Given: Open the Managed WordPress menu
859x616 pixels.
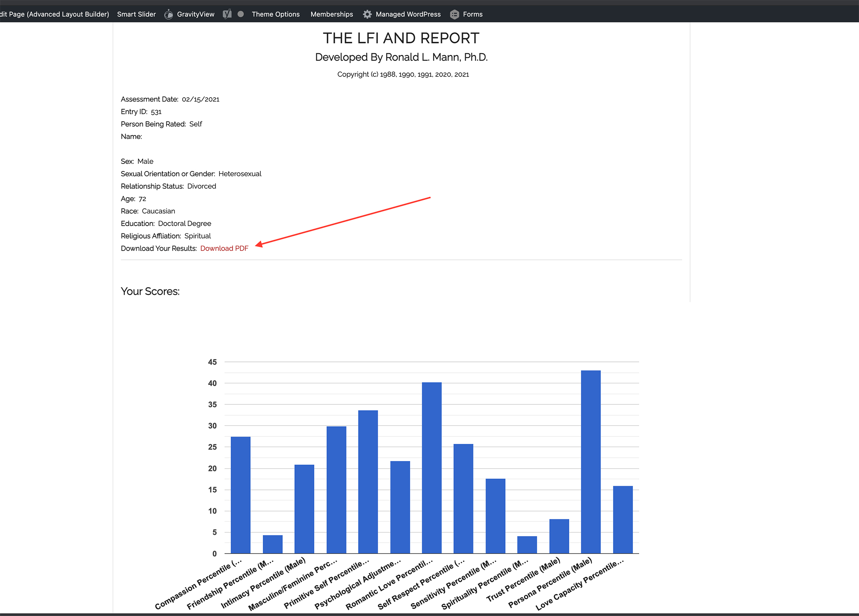Looking at the screenshot, I should pyautogui.click(x=408, y=14).
